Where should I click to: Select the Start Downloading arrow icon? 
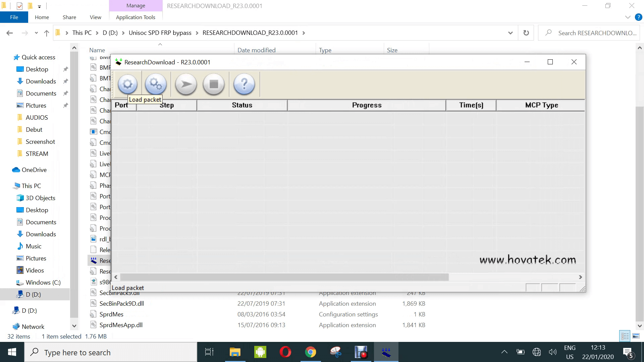tap(185, 84)
